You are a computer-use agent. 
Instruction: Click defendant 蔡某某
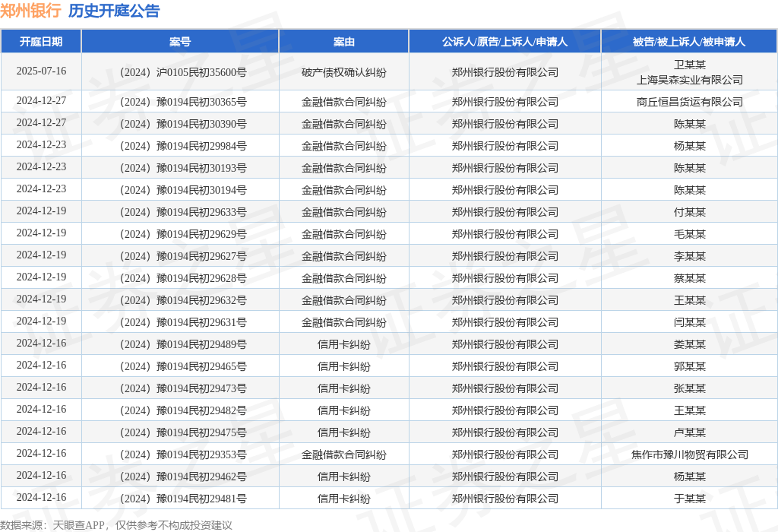[x=690, y=278]
